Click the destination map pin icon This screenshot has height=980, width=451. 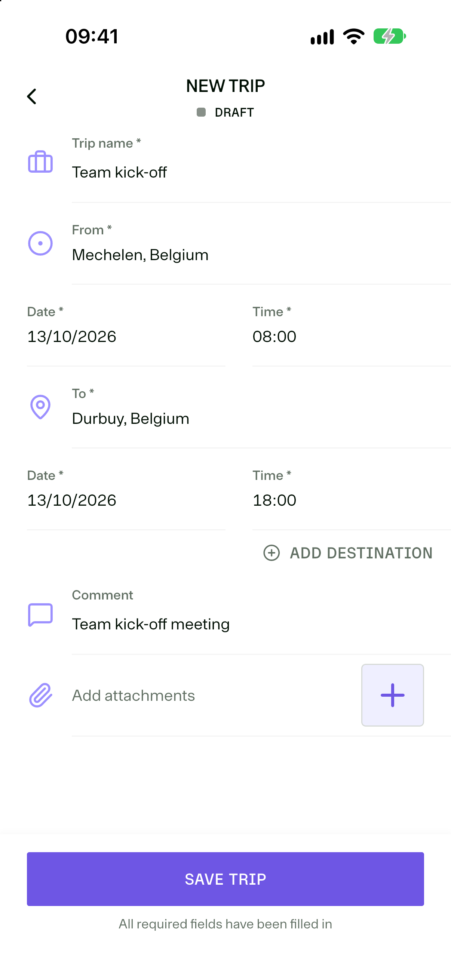[x=40, y=407]
